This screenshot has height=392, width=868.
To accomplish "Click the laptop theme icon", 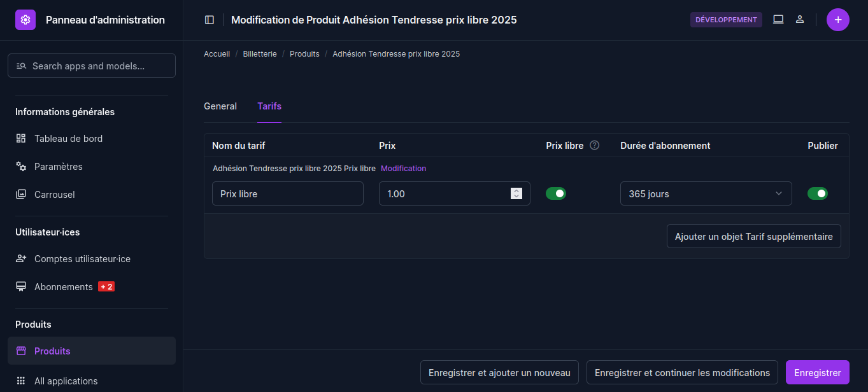I will tap(778, 20).
